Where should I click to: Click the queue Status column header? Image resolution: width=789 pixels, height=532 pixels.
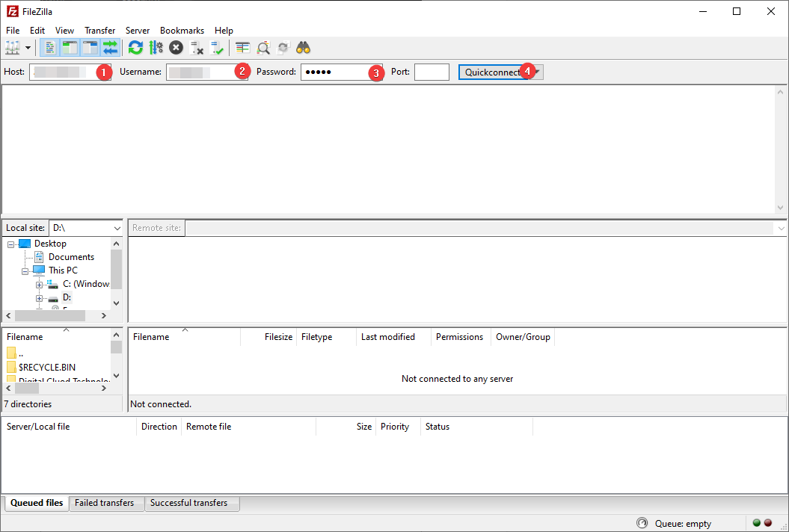(476, 427)
